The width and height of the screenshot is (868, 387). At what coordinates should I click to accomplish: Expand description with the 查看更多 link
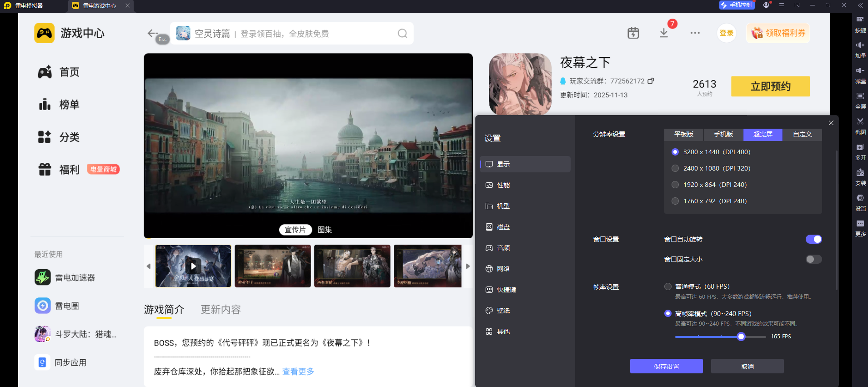click(x=298, y=372)
